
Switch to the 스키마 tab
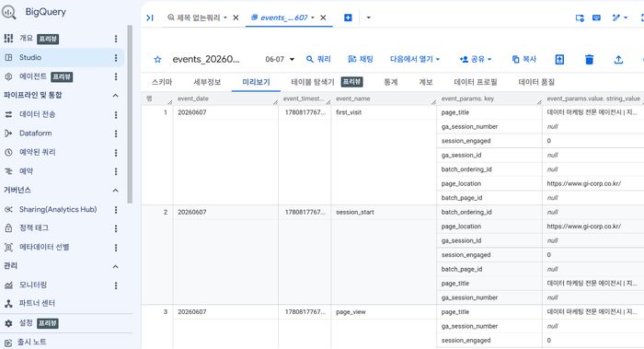click(x=162, y=82)
